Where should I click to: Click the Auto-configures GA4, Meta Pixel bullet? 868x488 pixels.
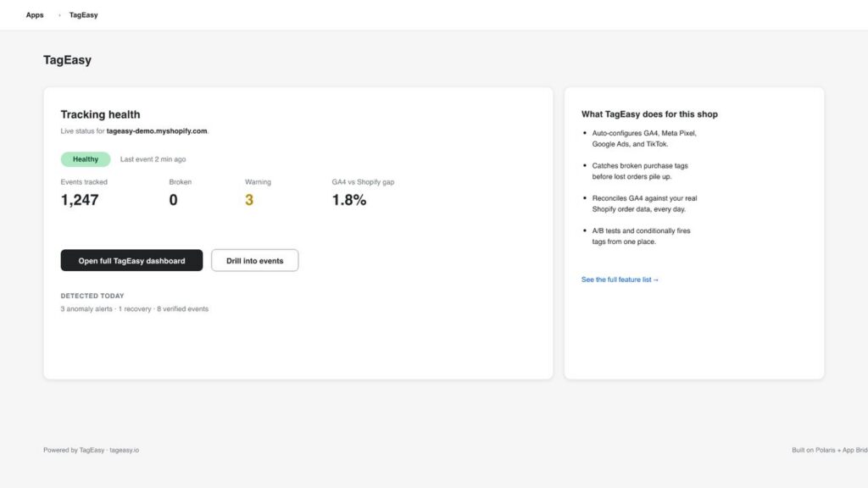(x=644, y=139)
